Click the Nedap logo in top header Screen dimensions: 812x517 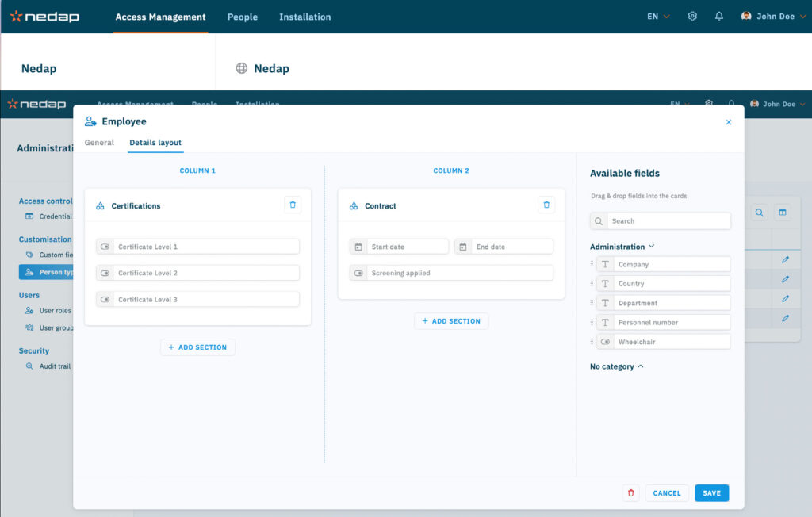[44, 17]
